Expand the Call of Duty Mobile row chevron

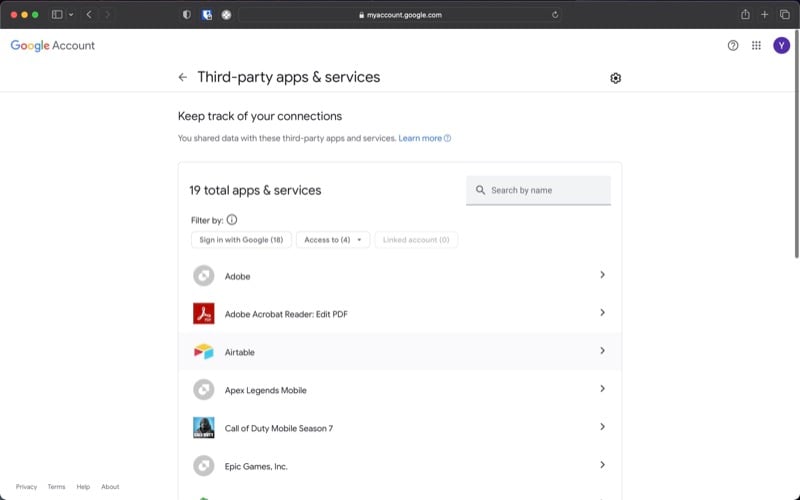click(602, 427)
